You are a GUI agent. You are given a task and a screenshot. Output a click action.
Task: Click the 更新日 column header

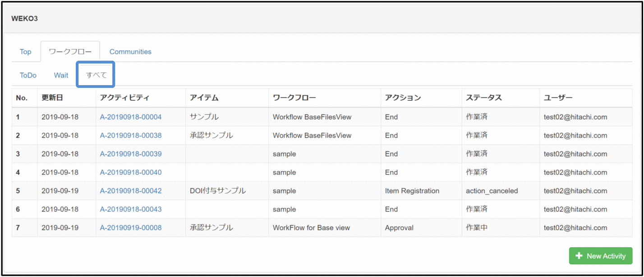pyautogui.click(x=51, y=98)
